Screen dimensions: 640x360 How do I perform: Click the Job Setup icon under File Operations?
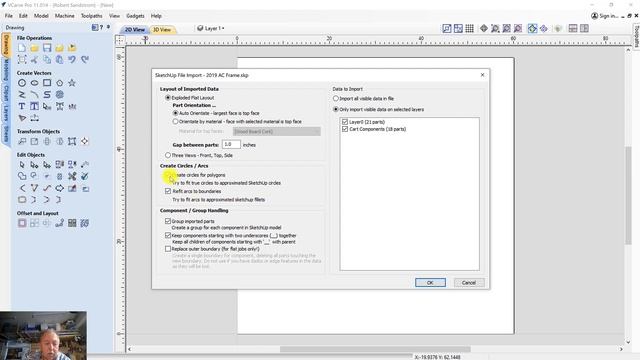click(x=22, y=60)
